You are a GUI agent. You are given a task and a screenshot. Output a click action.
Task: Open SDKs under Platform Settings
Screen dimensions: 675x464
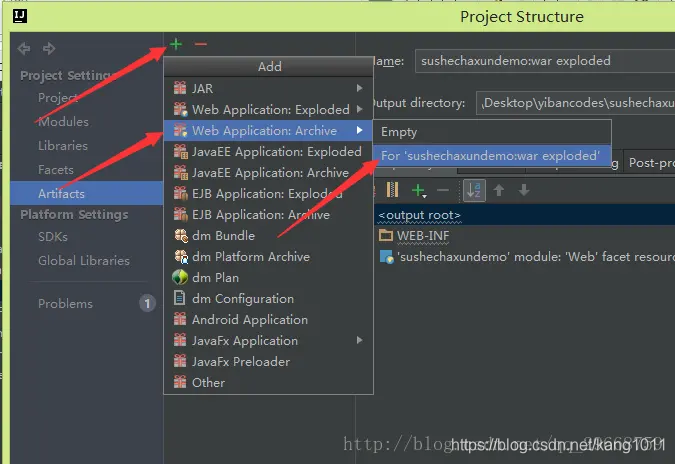[x=53, y=237]
